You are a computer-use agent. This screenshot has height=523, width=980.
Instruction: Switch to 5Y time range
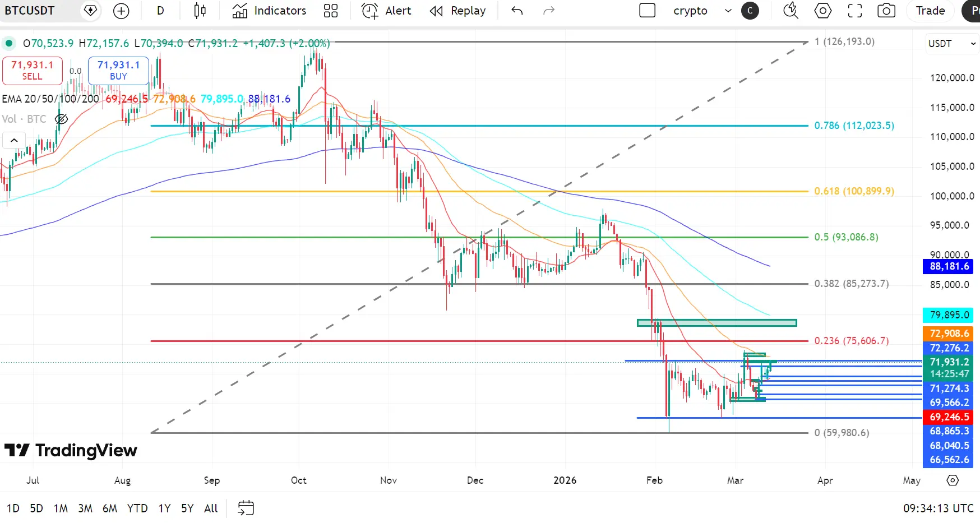(x=187, y=508)
